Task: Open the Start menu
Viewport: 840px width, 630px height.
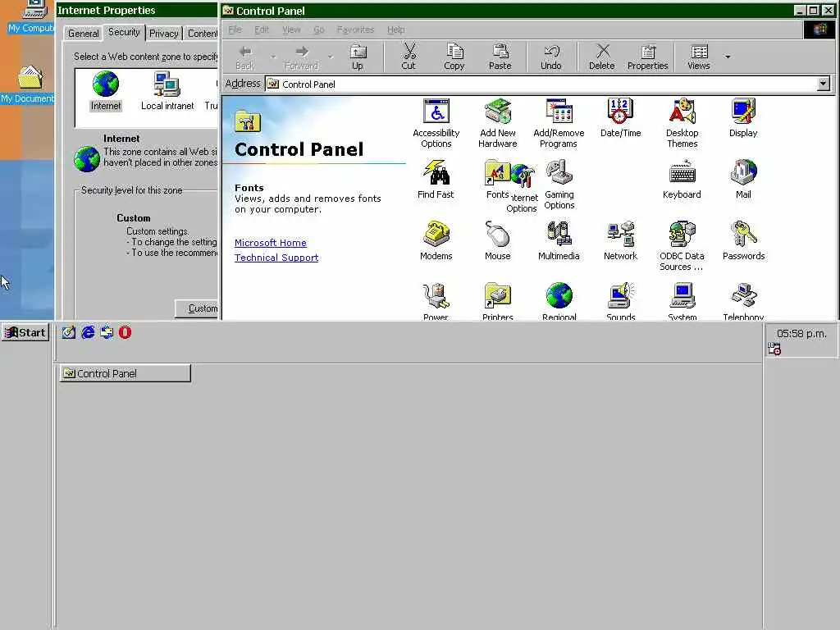Action: point(25,333)
